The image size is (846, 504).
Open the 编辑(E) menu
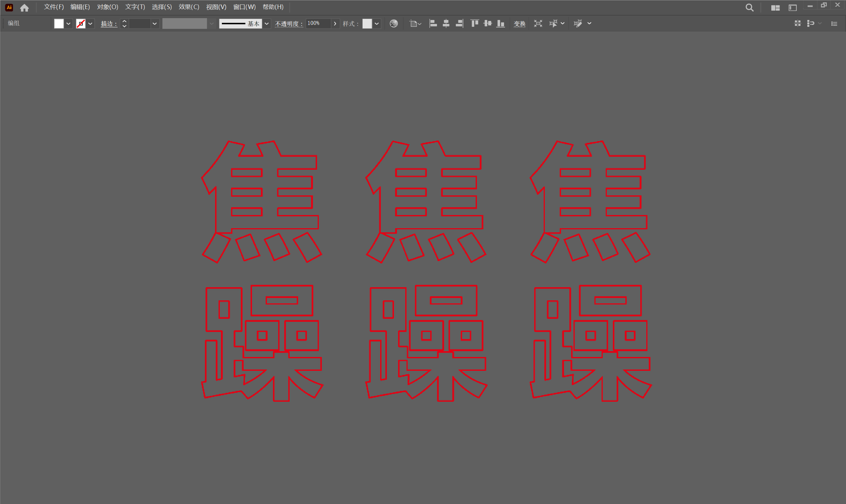tap(80, 7)
